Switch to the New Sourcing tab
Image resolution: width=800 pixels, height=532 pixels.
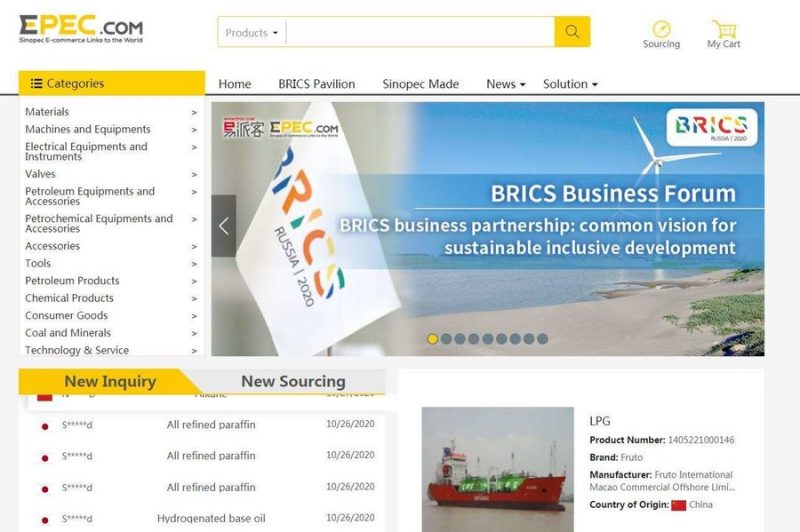click(x=293, y=381)
